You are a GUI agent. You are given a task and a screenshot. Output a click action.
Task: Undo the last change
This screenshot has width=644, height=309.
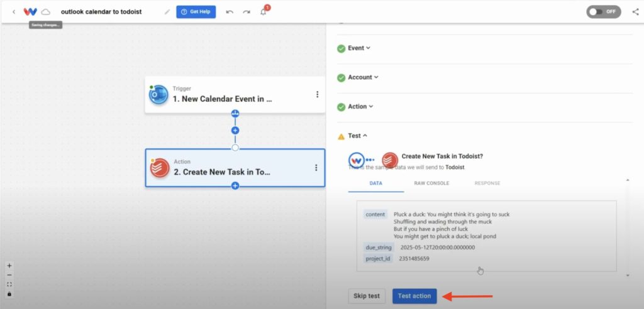[x=230, y=12]
